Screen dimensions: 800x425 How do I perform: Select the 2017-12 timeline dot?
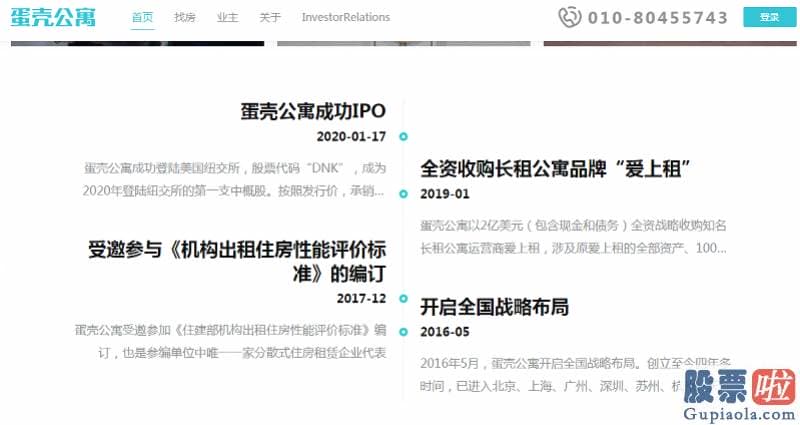click(x=404, y=298)
